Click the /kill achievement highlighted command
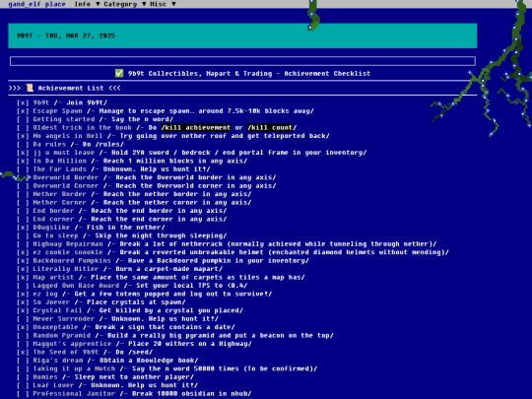 point(196,127)
